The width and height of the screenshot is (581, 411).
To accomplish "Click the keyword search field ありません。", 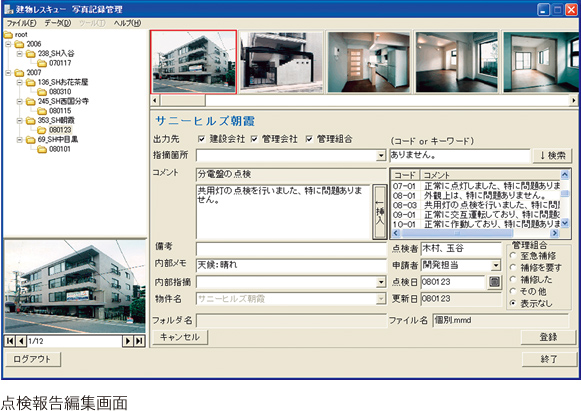I will [x=460, y=155].
